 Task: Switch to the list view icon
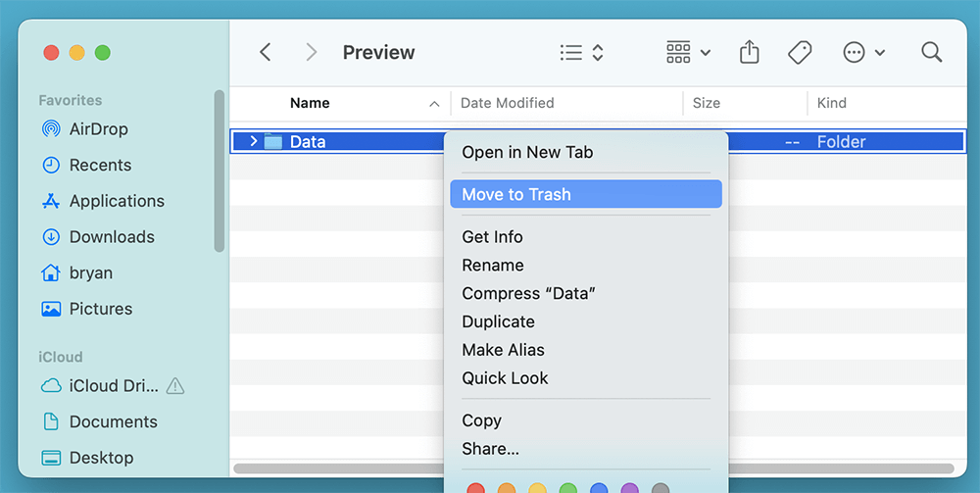point(571,53)
